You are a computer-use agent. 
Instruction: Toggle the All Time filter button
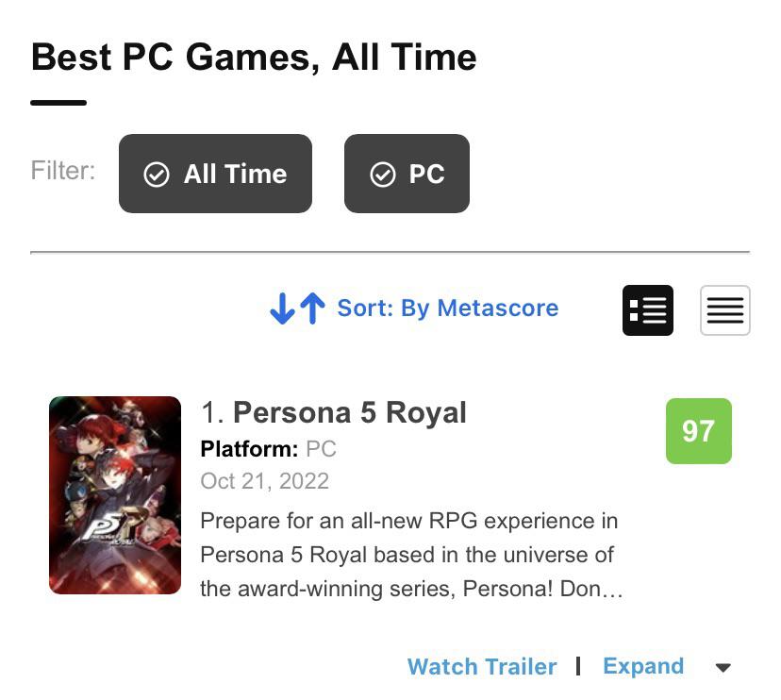215,174
